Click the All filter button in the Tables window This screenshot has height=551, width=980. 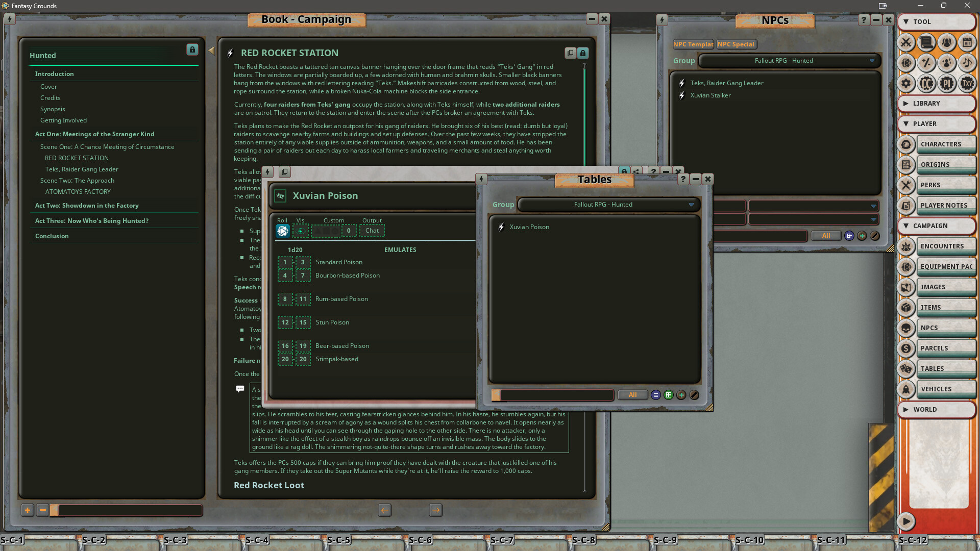pyautogui.click(x=632, y=394)
